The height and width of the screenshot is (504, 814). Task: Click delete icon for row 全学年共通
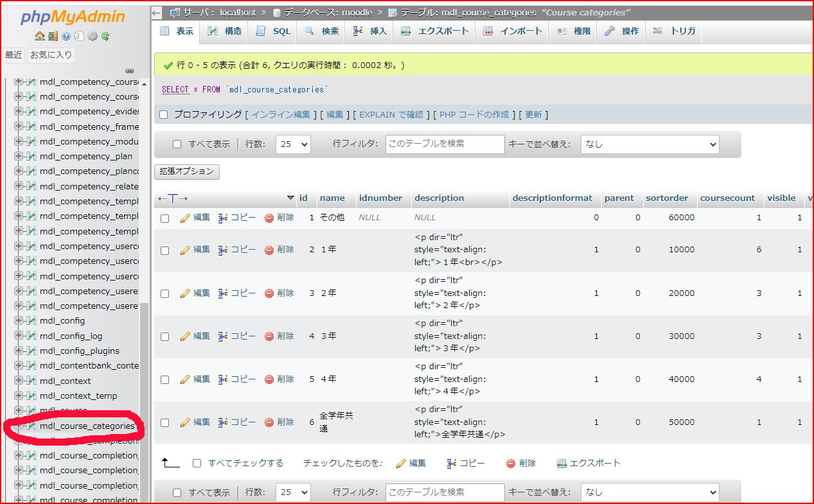[269, 422]
